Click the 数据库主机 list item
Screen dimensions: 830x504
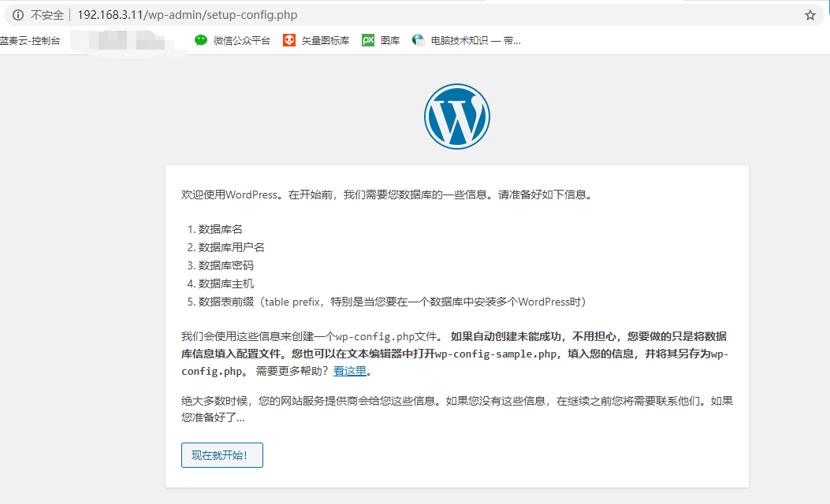(x=225, y=283)
